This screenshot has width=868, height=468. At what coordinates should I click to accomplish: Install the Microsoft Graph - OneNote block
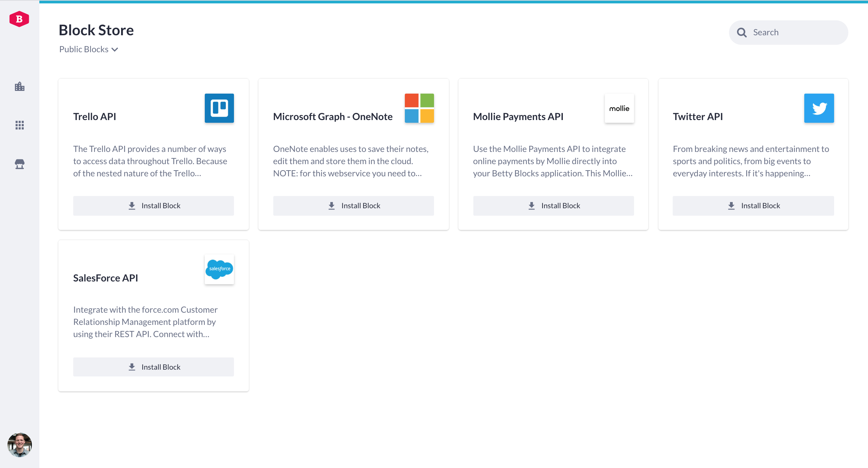pos(354,206)
